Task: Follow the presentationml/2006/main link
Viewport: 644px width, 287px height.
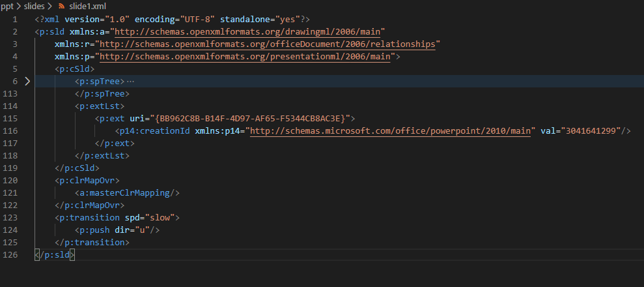Action: 245,56
